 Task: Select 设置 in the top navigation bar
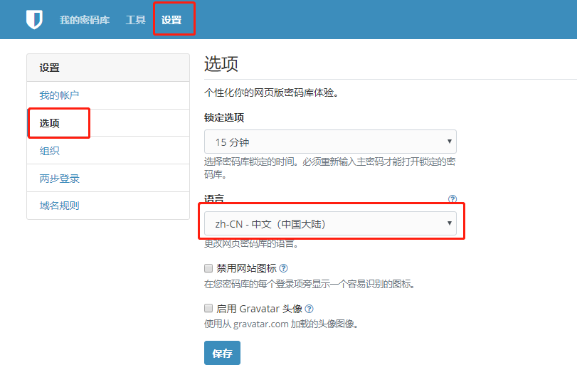pyautogui.click(x=171, y=20)
